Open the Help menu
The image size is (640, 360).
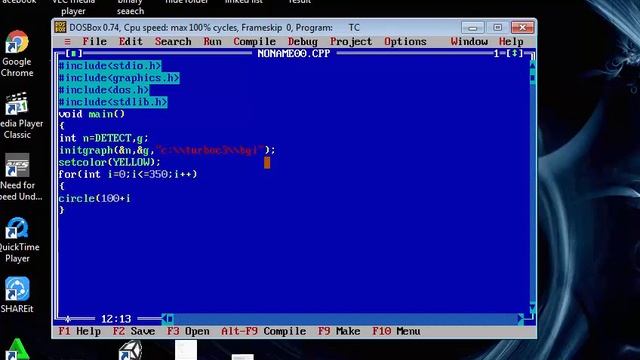[511, 42]
